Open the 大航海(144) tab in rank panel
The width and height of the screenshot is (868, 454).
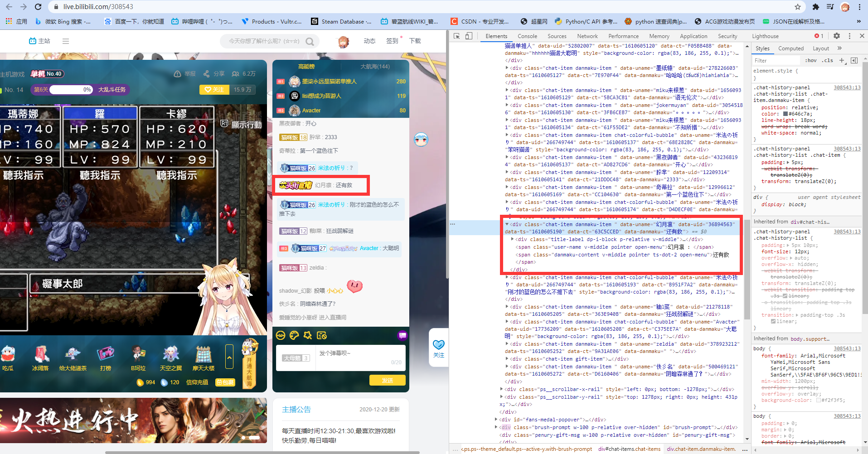point(375,67)
